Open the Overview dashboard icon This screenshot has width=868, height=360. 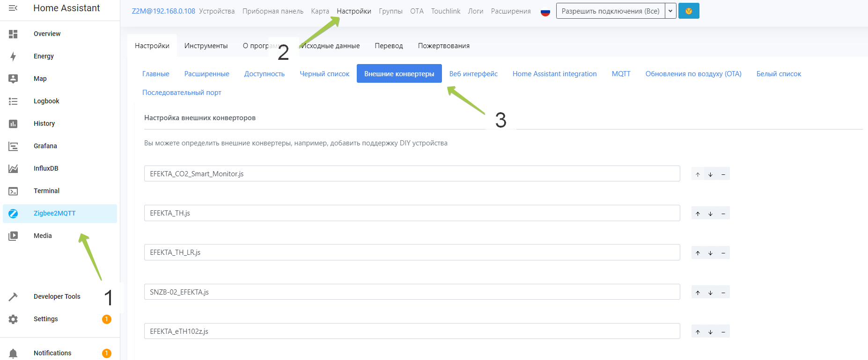pyautogui.click(x=13, y=34)
